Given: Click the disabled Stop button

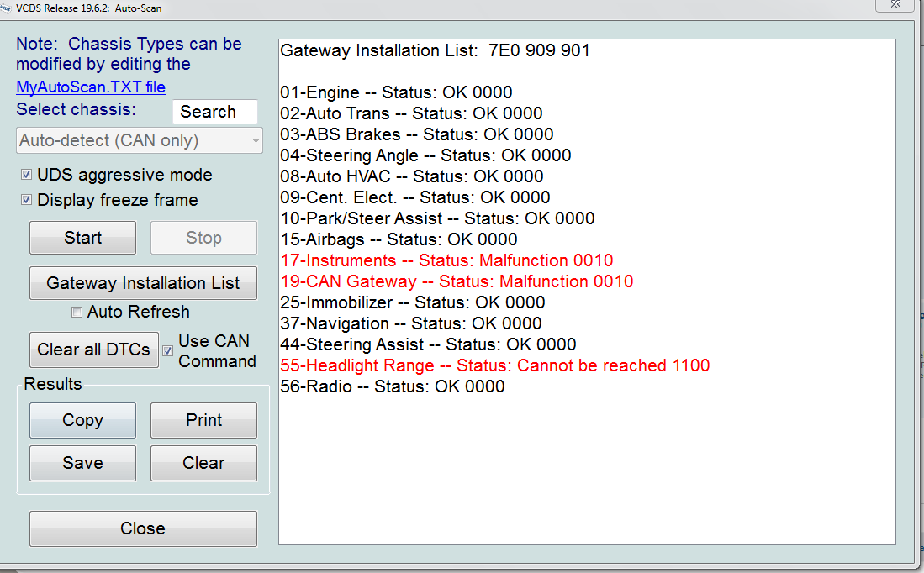Looking at the screenshot, I should (204, 238).
